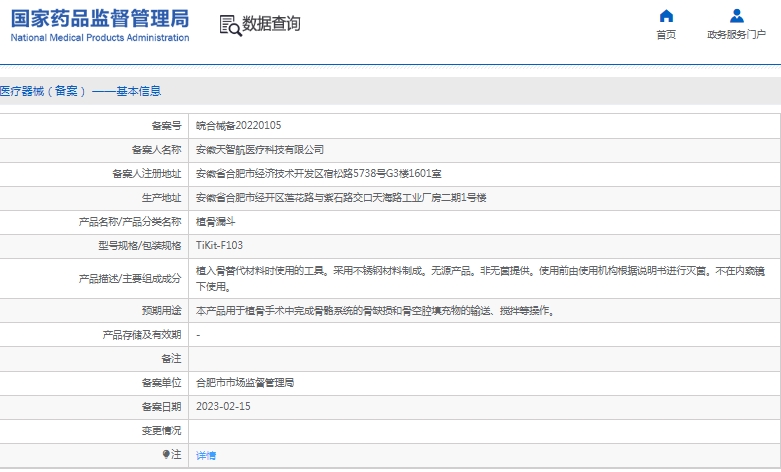Click the lightbulb icon beside 注
The width and height of the screenshot is (781, 472).
pyautogui.click(x=166, y=454)
